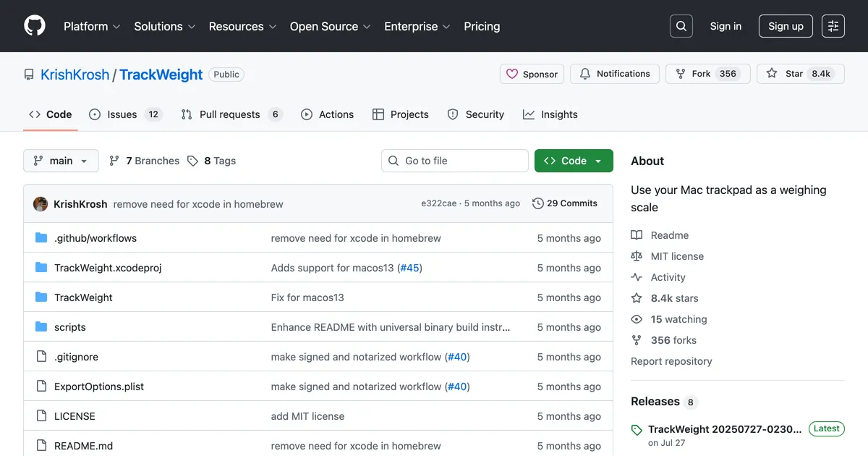Sponsor the project with heart button
868x456 pixels.
[x=532, y=74]
